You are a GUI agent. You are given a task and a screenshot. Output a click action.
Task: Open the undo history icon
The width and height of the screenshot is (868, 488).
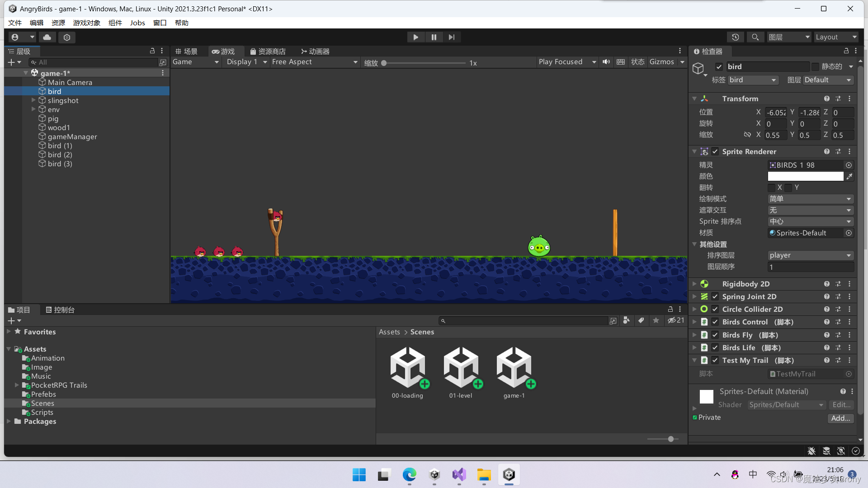[x=736, y=37]
